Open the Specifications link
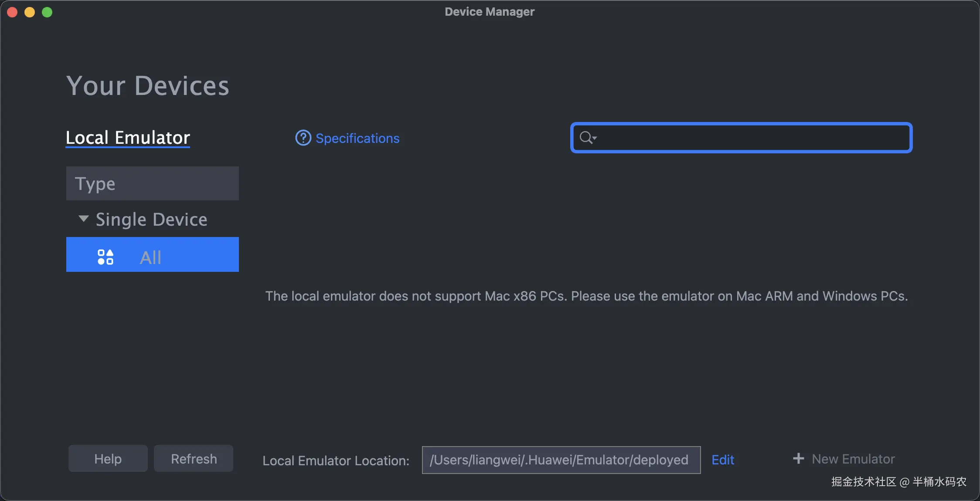This screenshot has width=980, height=501. [x=357, y=139]
